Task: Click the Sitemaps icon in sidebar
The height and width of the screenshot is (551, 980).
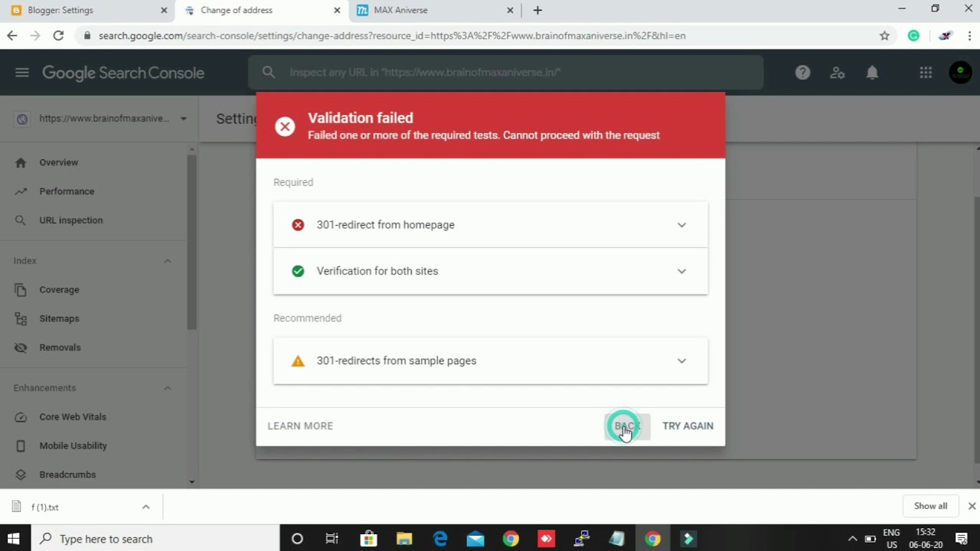Action: pos(21,318)
